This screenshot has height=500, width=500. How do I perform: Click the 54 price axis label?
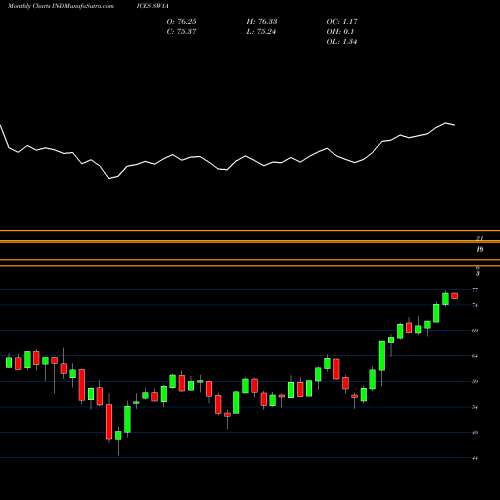click(475, 407)
